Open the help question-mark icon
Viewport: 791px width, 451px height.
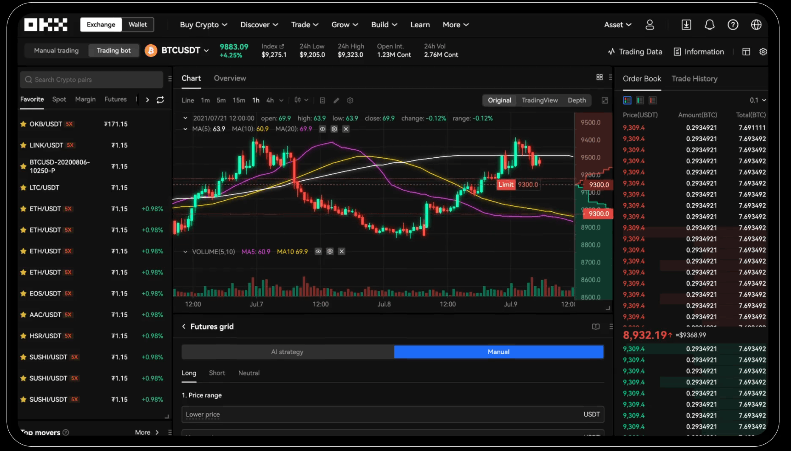(x=732, y=24)
